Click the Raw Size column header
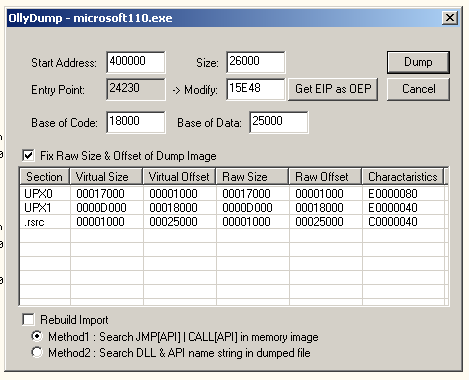469x380 pixels. click(252, 177)
